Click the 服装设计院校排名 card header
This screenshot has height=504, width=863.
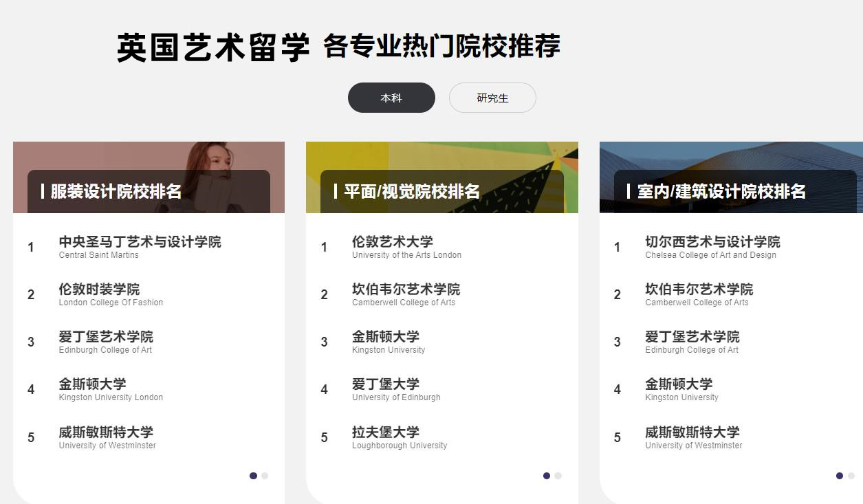149,191
